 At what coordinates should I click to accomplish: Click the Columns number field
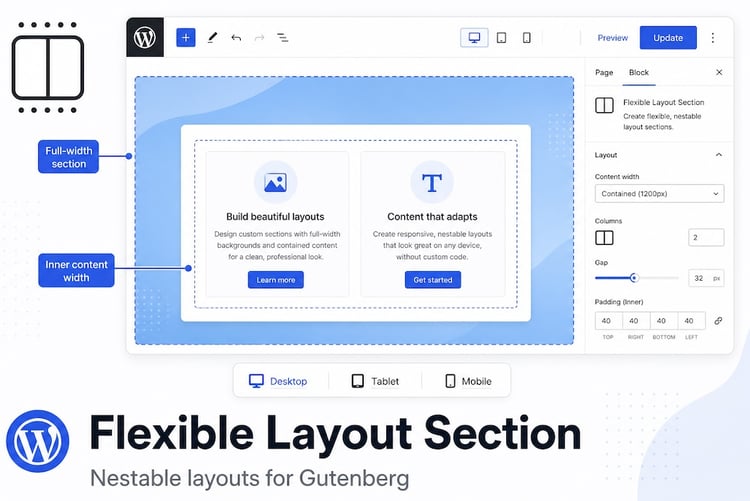click(706, 237)
